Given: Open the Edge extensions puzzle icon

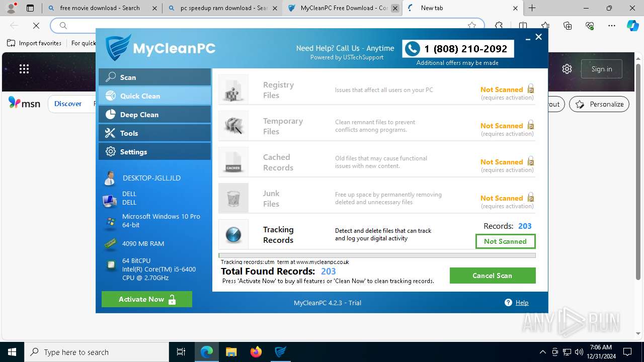Looking at the screenshot, I should tap(499, 26).
